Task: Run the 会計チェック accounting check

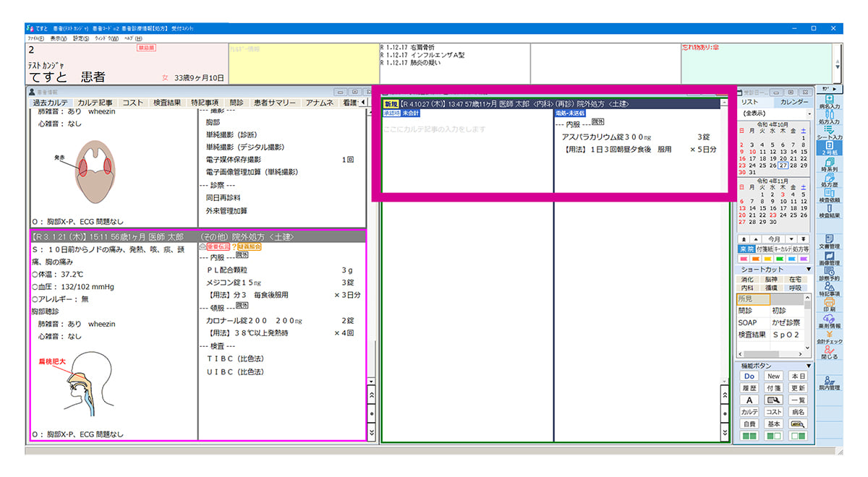Action: [x=829, y=337]
